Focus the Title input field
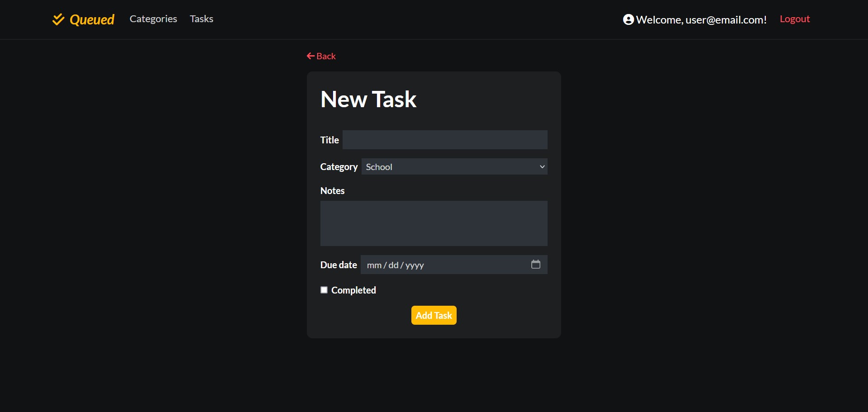The image size is (868, 412). (x=445, y=139)
